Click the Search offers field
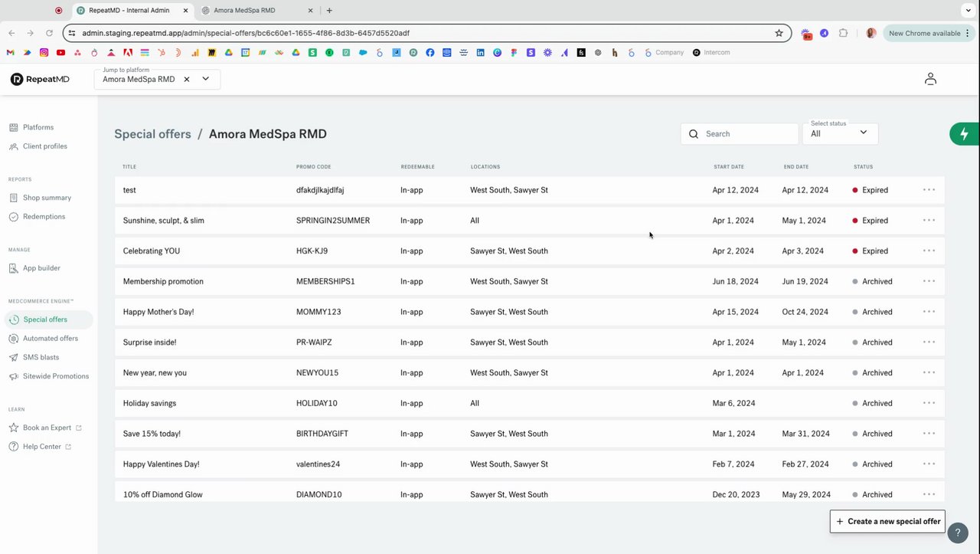The image size is (980, 554). [x=740, y=133]
